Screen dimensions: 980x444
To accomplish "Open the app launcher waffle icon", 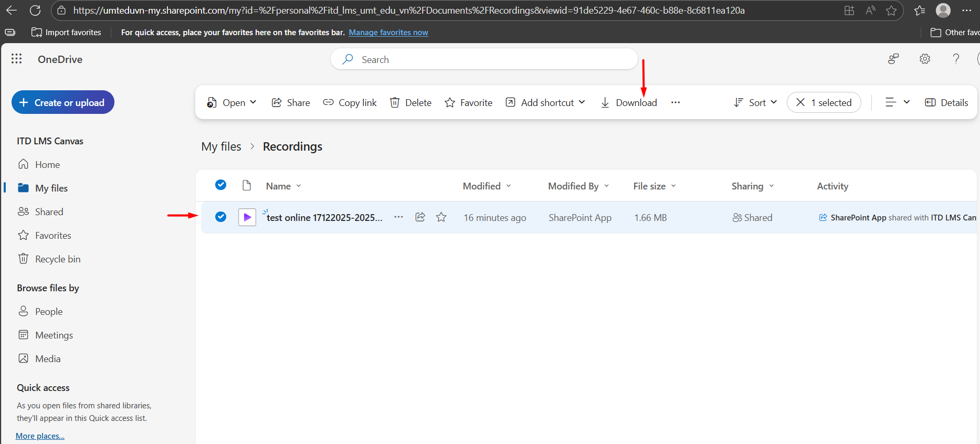I will [17, 59].
